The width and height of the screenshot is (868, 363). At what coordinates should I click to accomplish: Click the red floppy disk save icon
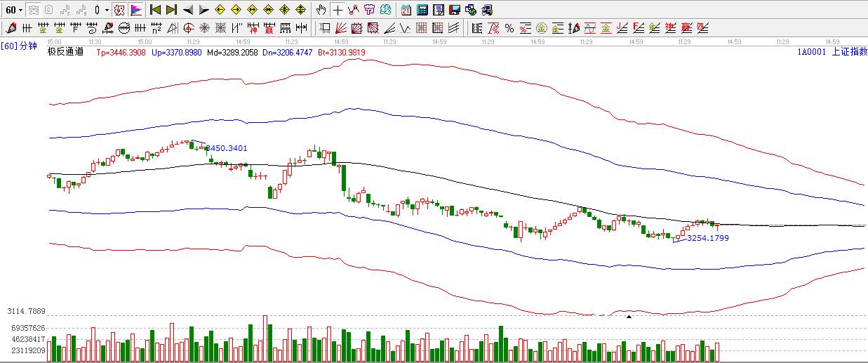[455, 10]
